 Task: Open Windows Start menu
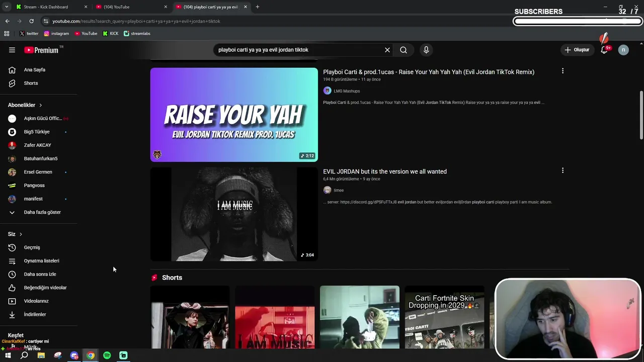[x=8, y=355]
